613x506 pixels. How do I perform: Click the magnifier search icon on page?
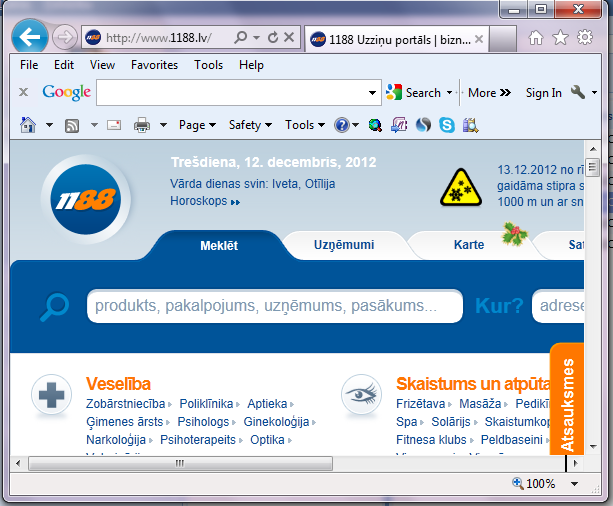[53, 306]
